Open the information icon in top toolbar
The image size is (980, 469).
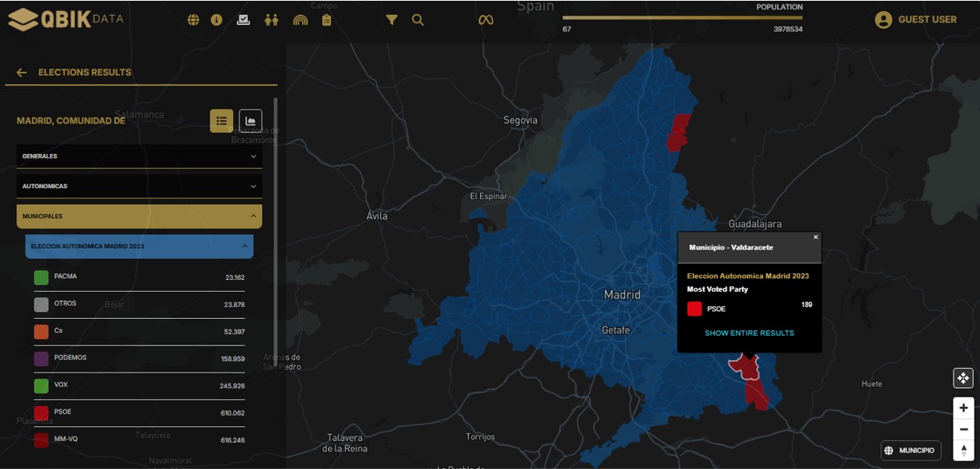pyautogui.click(x=217, y=20)
